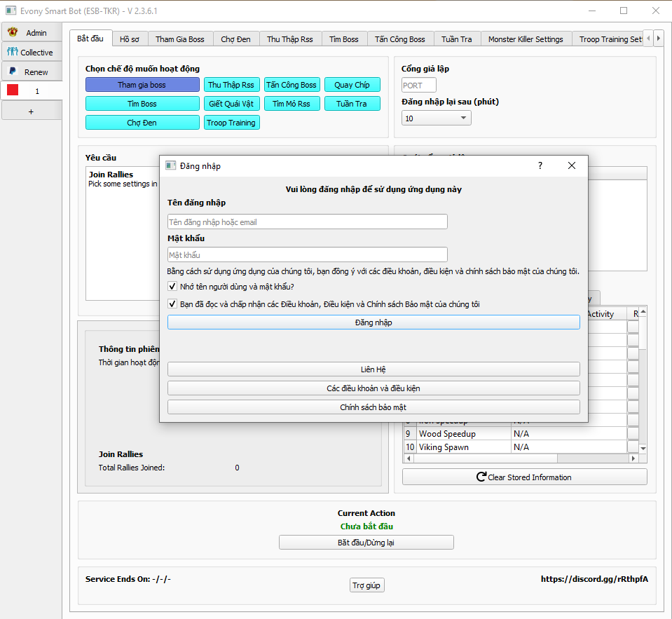The image size is (672, 619).
Task: Click the Mật khẩu password field
Action: (307, 255)
